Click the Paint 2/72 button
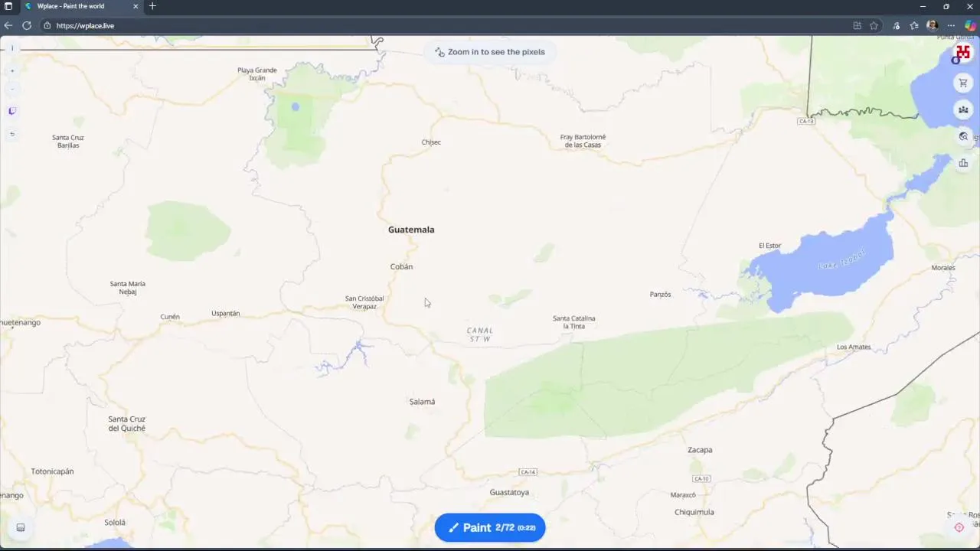Viewport: 980px width, 551px height. (490, 527)
